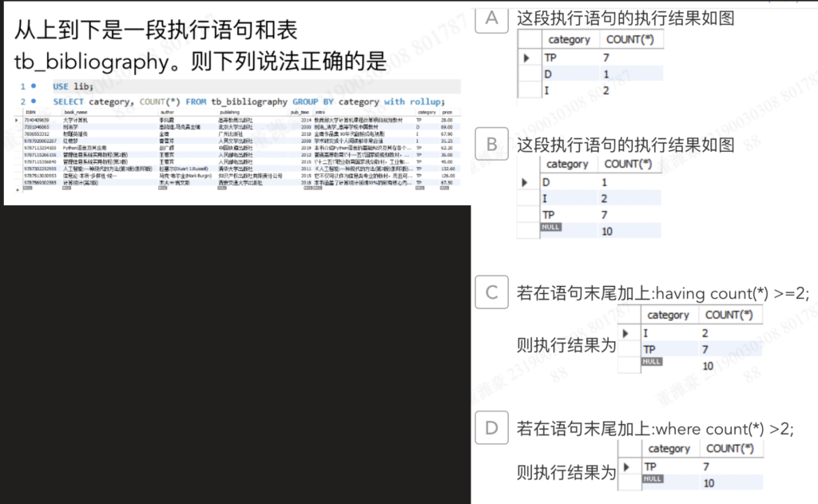Click row pointer arrow in option A table
The height and width of the screenshot is (504, 818).
pyautogui.click(x=526, y=58)
